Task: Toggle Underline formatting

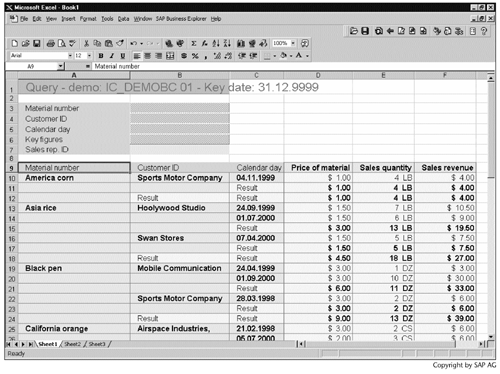Action: 123,56
